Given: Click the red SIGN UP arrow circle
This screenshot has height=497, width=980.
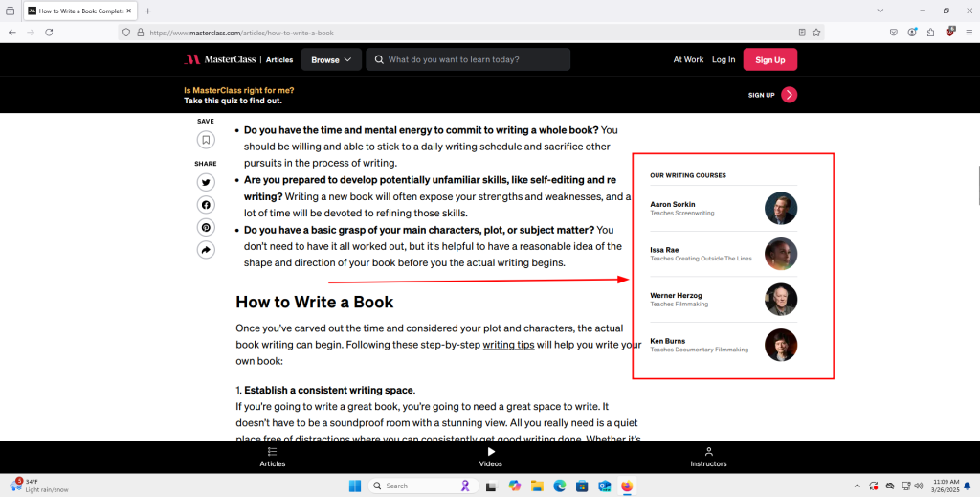Looking at the screenshot, I should click(x=790, y=95).
